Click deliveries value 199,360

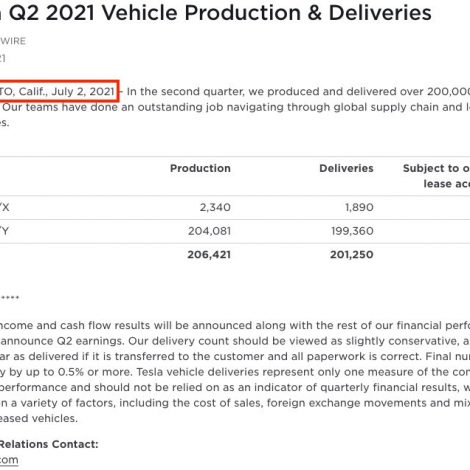point(352,231)
